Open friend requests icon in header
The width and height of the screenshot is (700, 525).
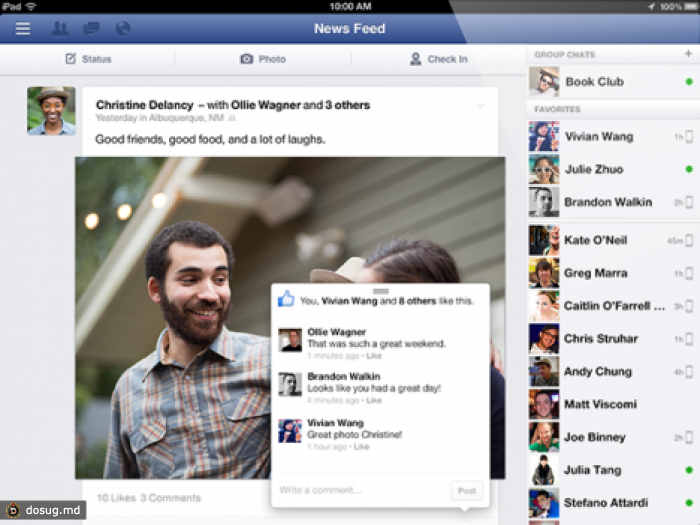[x=60, y=29]
